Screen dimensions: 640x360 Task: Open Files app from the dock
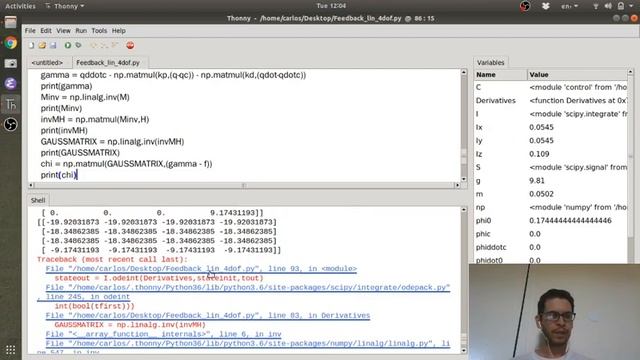tap(11, 22)
